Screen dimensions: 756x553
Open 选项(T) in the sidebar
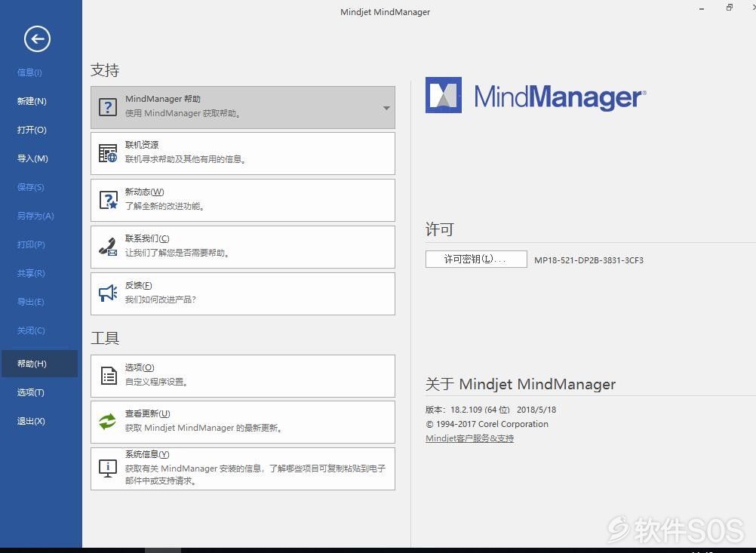pos(30,392)
